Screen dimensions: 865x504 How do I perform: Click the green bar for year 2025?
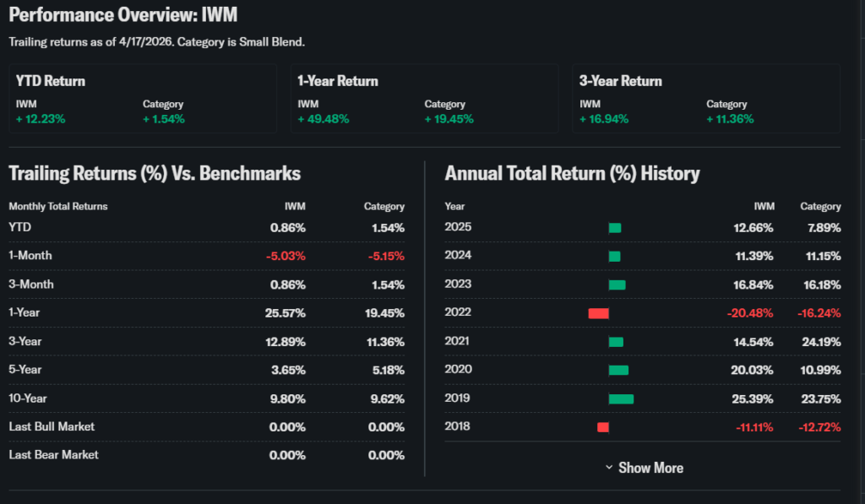(615, 228)
